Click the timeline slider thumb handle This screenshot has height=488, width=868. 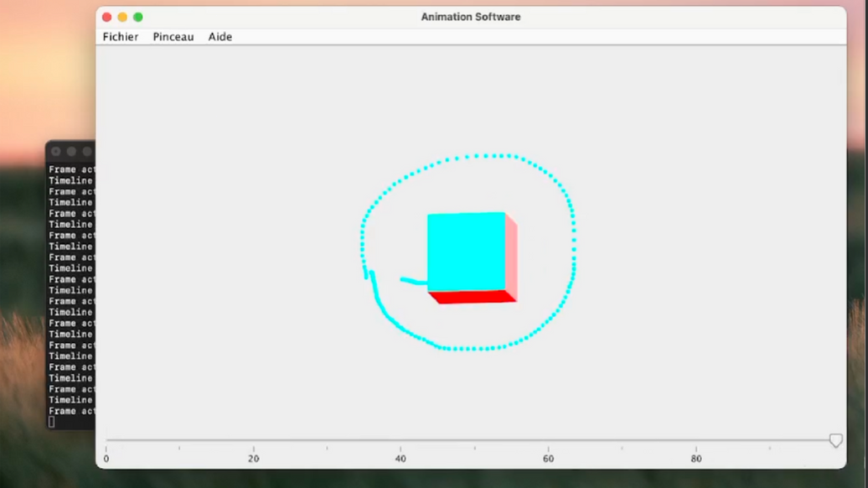coord(835,441)
